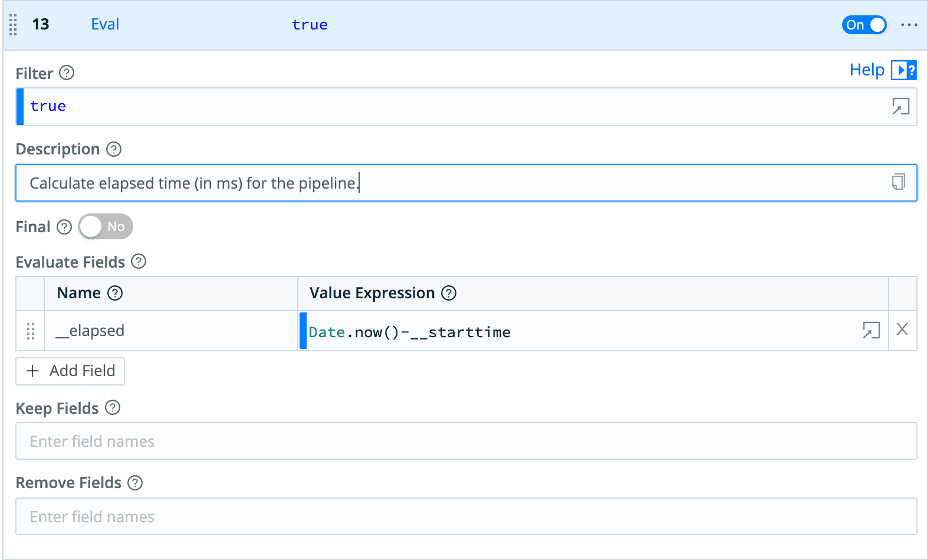Open the Help panel icon

coord(903,70)
